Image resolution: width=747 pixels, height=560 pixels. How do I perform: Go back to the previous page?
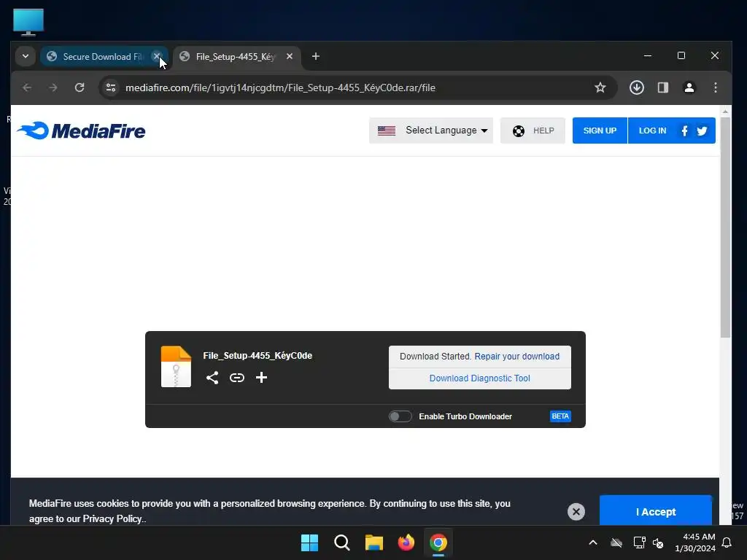pos(27,87)
